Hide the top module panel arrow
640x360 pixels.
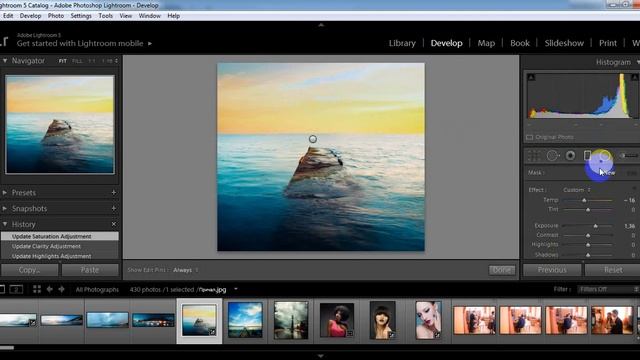click(321, 25)
